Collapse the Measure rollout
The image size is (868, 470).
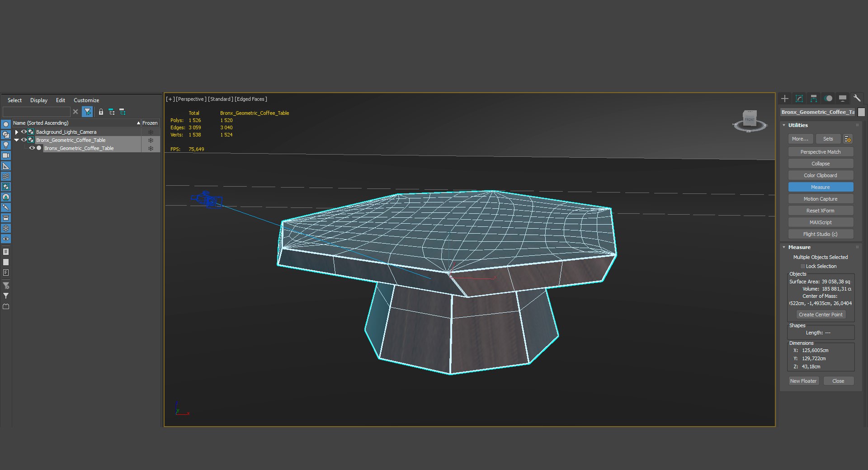tap(784, 247)
